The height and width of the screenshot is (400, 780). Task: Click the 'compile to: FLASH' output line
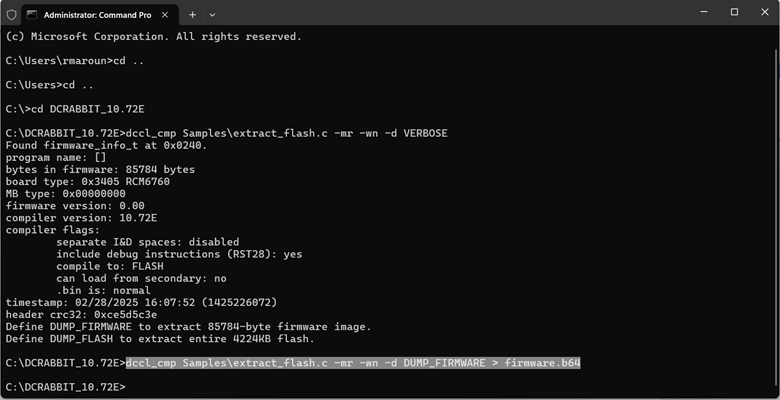[109, 266]
